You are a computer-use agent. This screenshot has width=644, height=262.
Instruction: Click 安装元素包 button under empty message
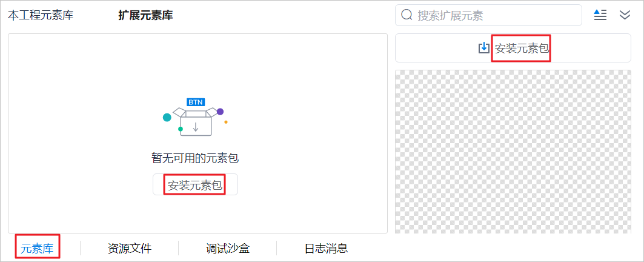tap(195, 185)
